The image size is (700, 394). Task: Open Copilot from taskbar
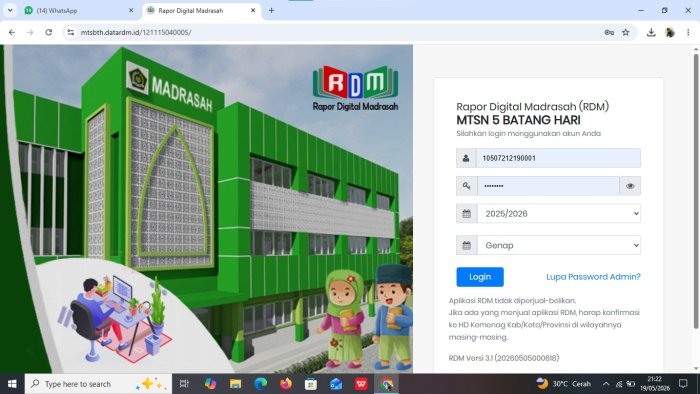point(210,384)
